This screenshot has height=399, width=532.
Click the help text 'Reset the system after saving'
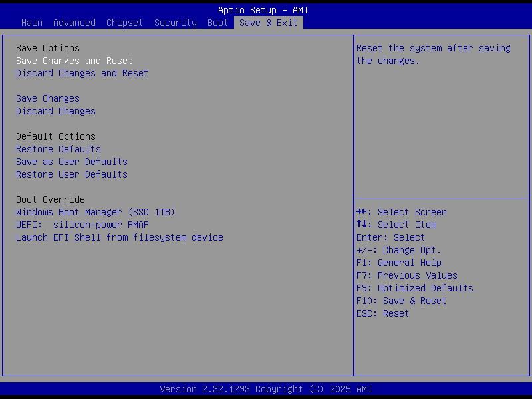[x=434, y=48]
